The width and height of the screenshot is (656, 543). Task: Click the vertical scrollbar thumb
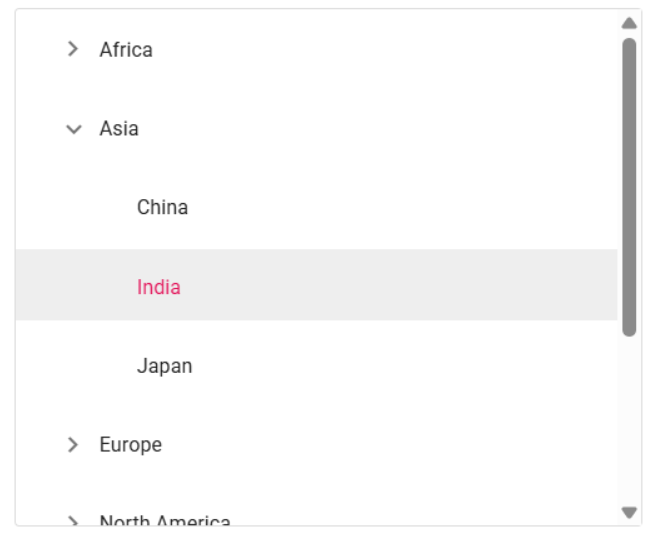click(629, 187)
